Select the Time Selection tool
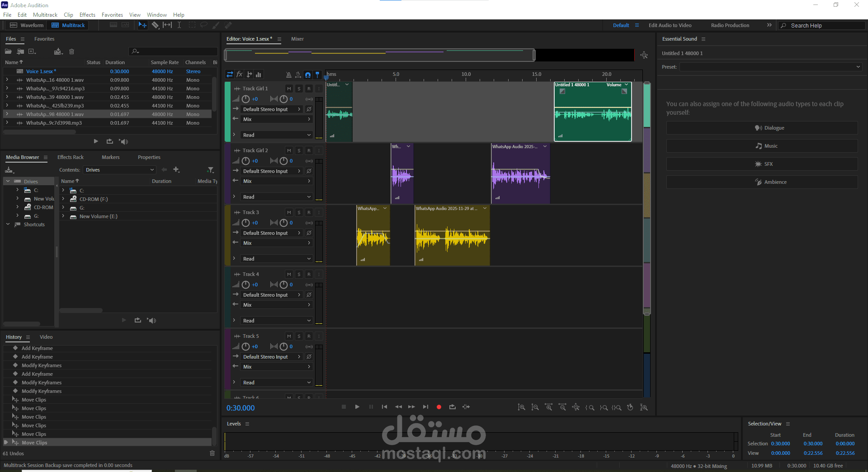 pyautogui.click(x=179, y=25)
